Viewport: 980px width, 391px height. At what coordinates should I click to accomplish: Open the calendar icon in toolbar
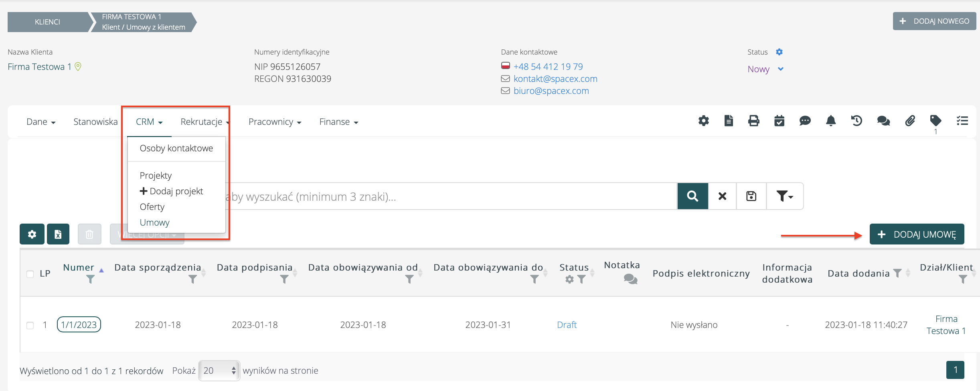pyautogui.click(x=779, y=121)
